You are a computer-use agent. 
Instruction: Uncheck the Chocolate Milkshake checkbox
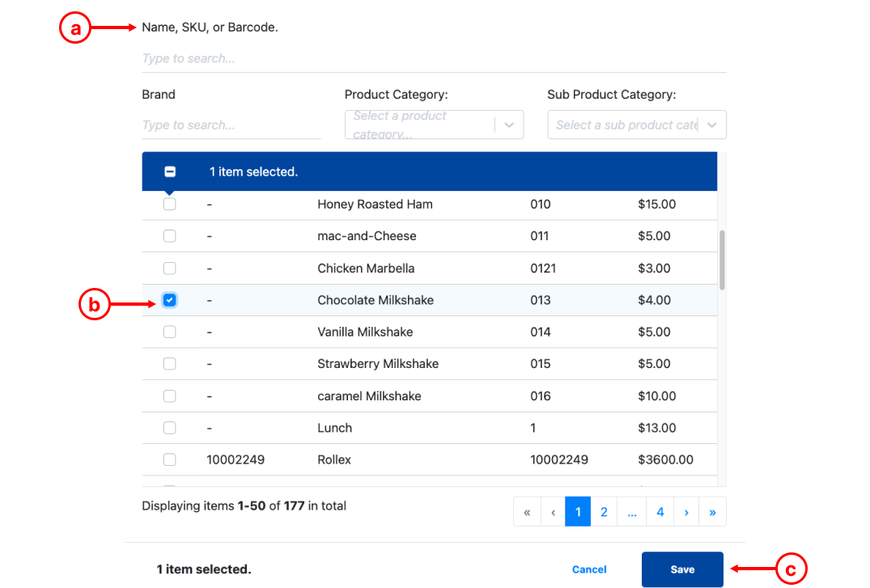pyautogui.click(x=170, y=300)
